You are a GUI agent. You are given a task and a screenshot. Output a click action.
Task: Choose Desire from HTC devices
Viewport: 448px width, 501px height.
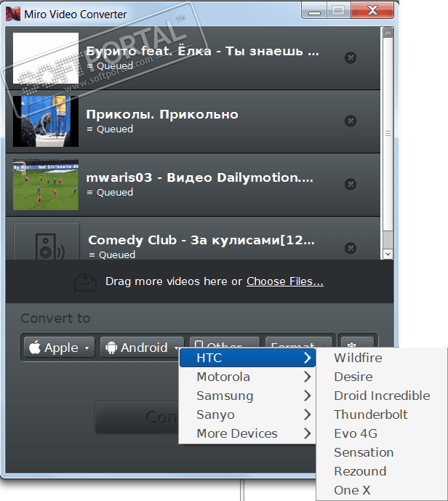tap(382, 377)
